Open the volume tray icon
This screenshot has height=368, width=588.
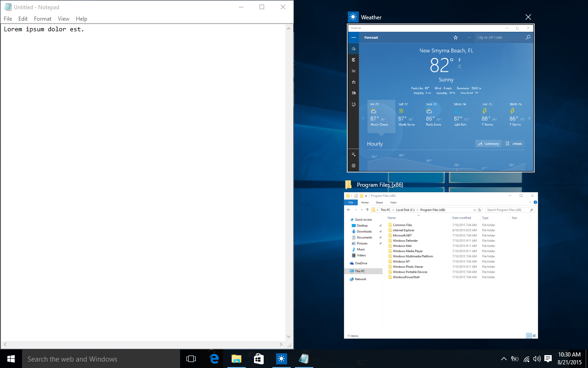(x=537, y=359)
